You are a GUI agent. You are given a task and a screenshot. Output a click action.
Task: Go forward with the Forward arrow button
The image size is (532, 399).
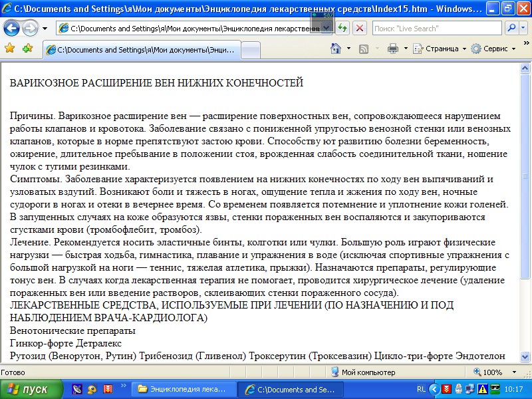(30, 28)
